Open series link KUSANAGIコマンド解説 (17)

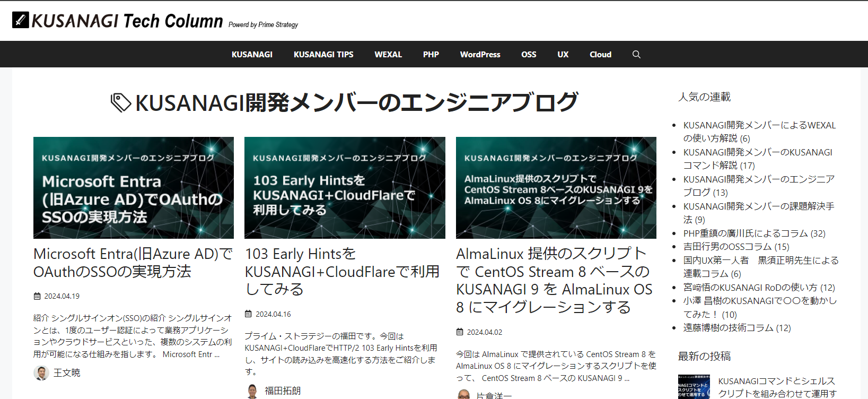758,159
